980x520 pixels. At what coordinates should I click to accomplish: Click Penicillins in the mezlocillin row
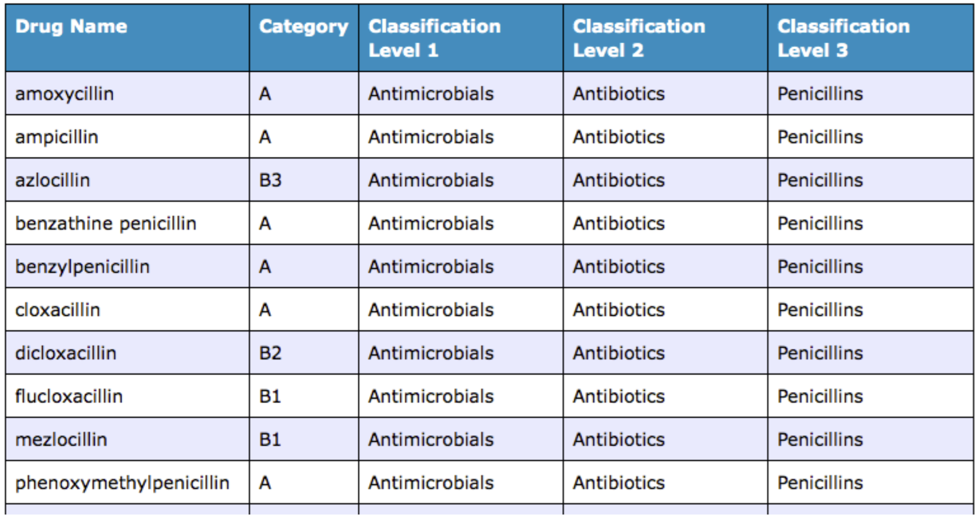(820, 440)
